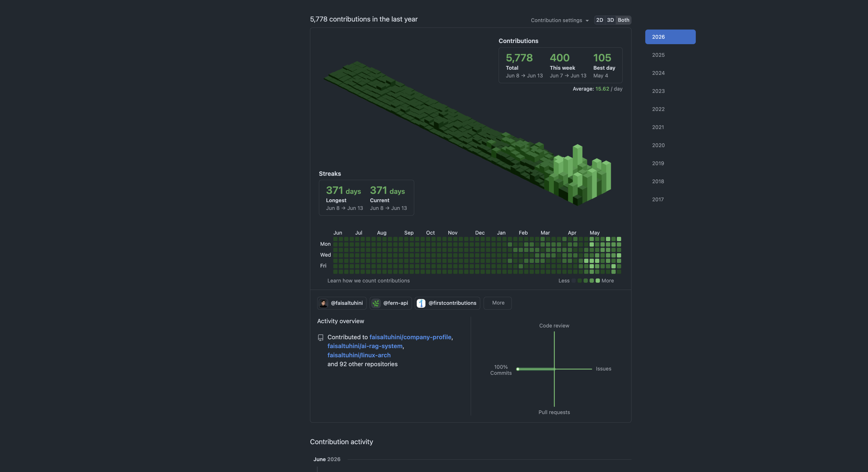Viewport: 868px width, 472px height.
Task: Click the Contribution activity heading
Action: pyautogui.click(x=341, y=442)
